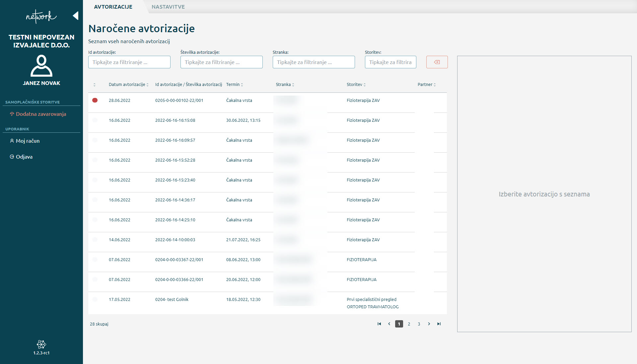Screen dimensions: 637x364
Task: Sort by the Storitev column
Action: [x=356, y=85]
